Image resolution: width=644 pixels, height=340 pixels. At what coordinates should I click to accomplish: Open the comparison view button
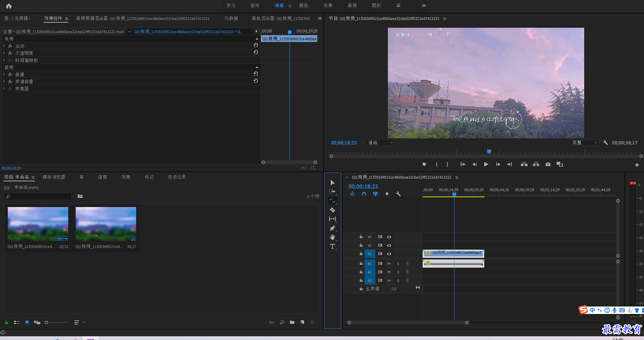click(x=560, y=164)
